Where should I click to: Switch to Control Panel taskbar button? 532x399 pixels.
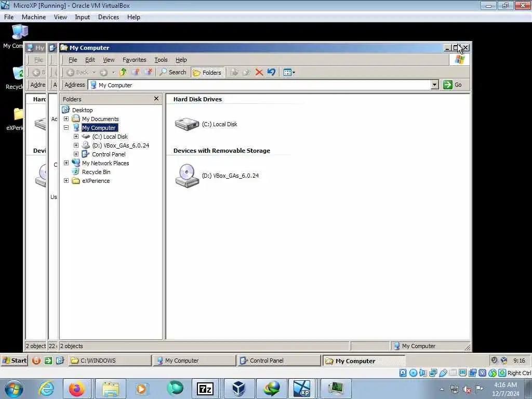pos(279,361)
